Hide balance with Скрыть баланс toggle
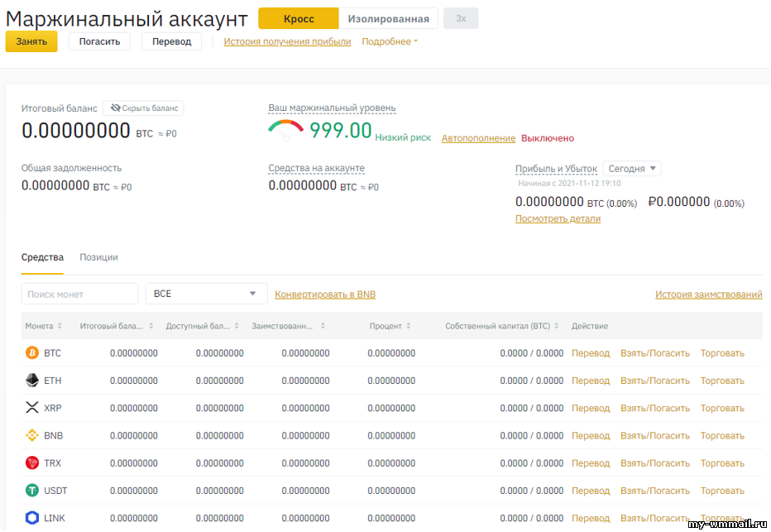This screenshot has width=771, height=532. (x=144, y=108)
